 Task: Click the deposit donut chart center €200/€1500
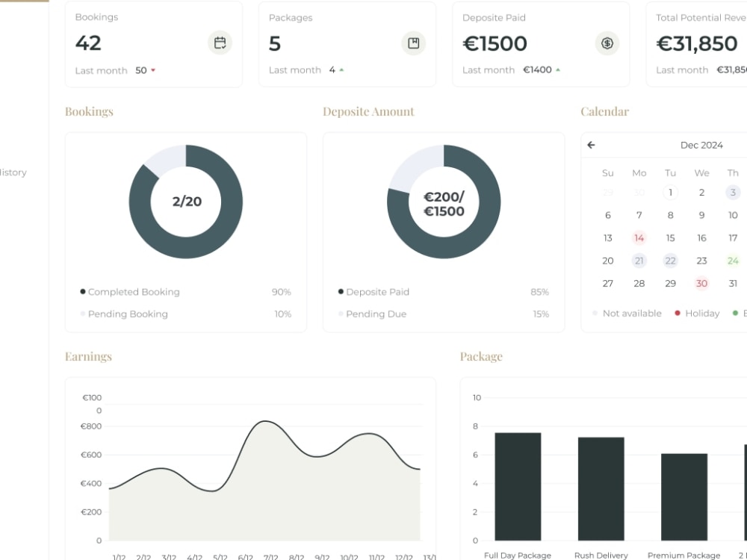pyautogui.click(x=444, y=204)
